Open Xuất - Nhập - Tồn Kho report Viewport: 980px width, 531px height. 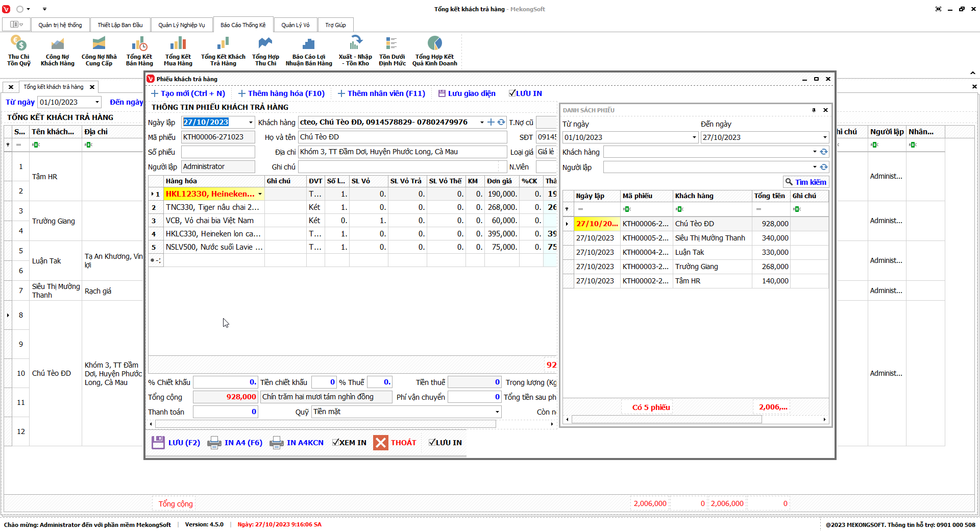[355, 43]
